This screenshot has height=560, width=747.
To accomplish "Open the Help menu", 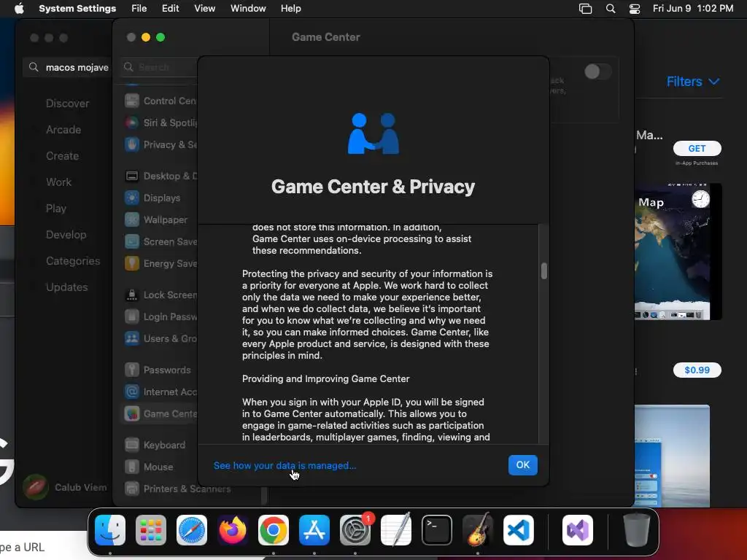I will [x=290, y=9].
